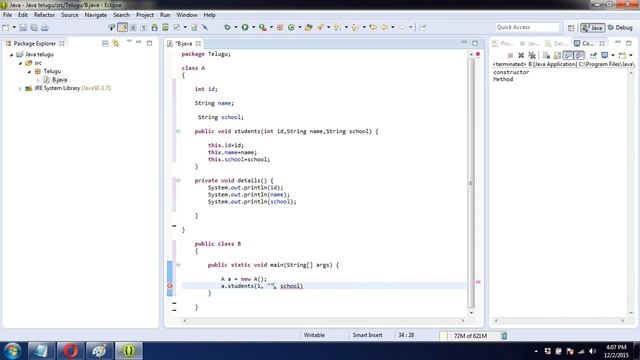Click the New Java Package icon
Screen dimensions: 640x360
280,27
